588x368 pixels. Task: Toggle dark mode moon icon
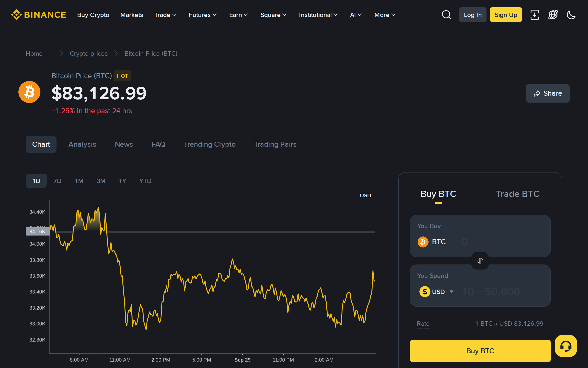click(571, 15)
